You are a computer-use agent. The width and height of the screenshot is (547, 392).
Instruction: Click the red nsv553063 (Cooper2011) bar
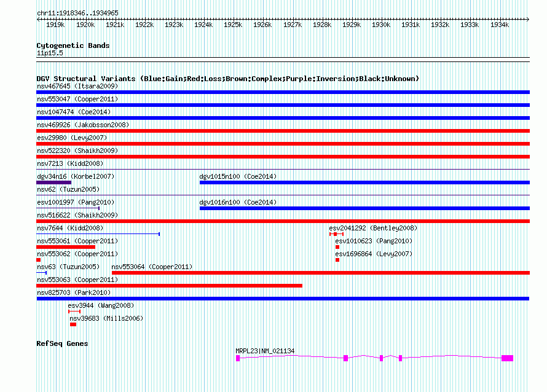tap(169, 286)
